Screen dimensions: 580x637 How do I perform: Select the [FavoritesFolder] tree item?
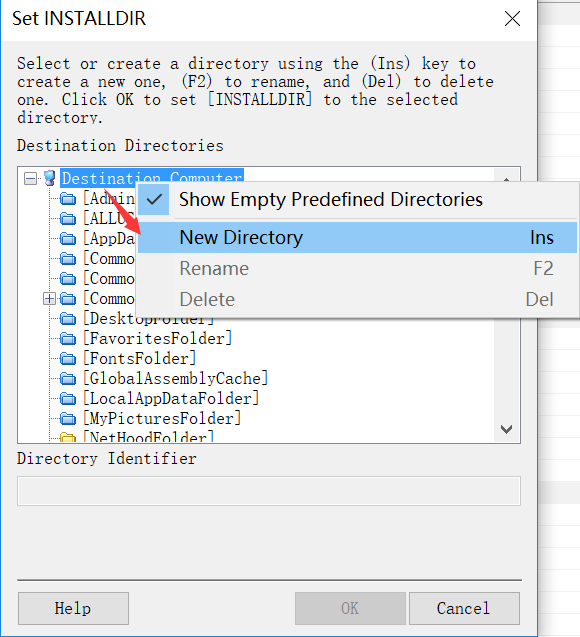coord(158,338)
